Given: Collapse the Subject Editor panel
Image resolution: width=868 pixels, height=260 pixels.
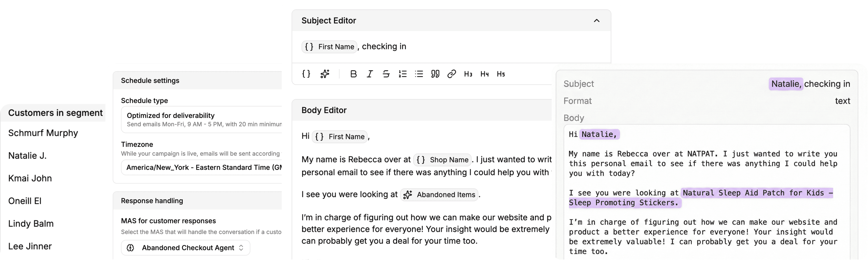Looking at the screenshot, I should pos(596,21).
